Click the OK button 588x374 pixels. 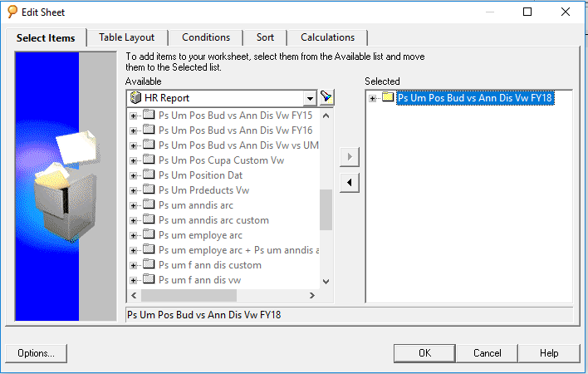(x=424, y=353)
